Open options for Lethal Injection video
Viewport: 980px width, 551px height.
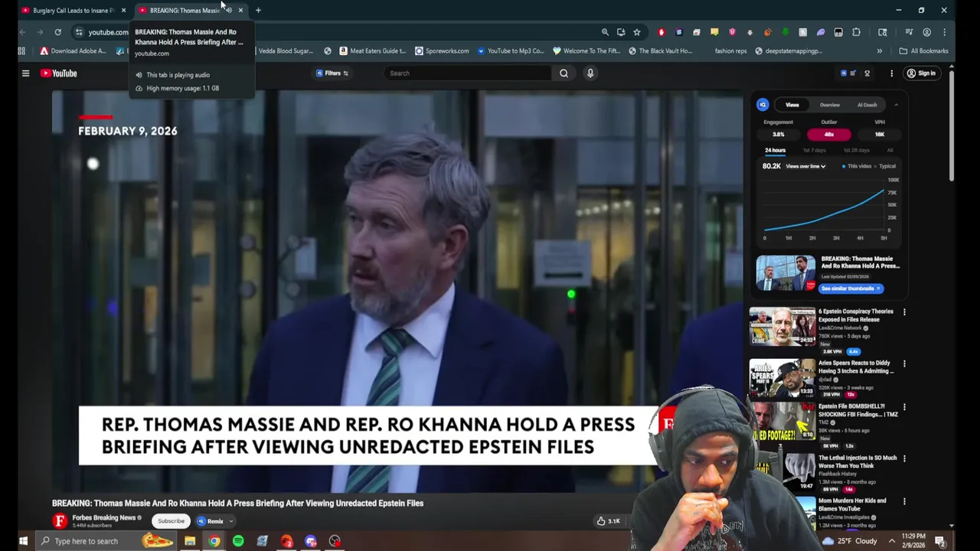pyautogui.click(x=904, y=458)
